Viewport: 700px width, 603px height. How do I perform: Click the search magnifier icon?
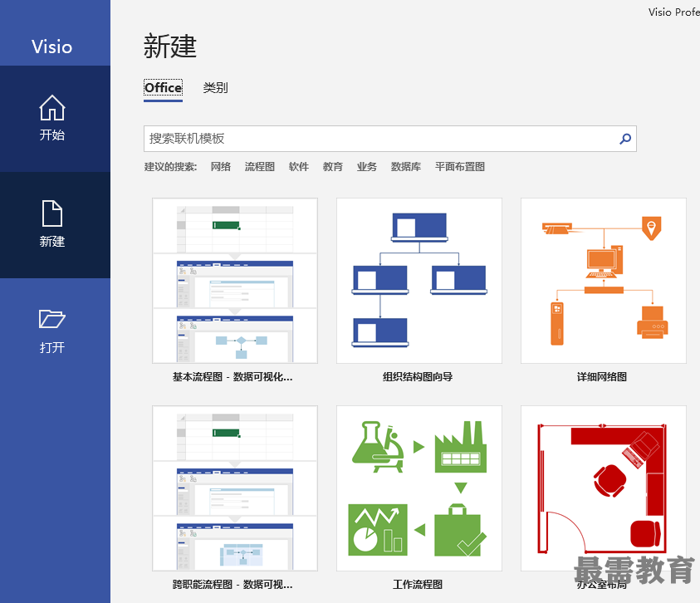pyautogui.click(x=625, y=139)
